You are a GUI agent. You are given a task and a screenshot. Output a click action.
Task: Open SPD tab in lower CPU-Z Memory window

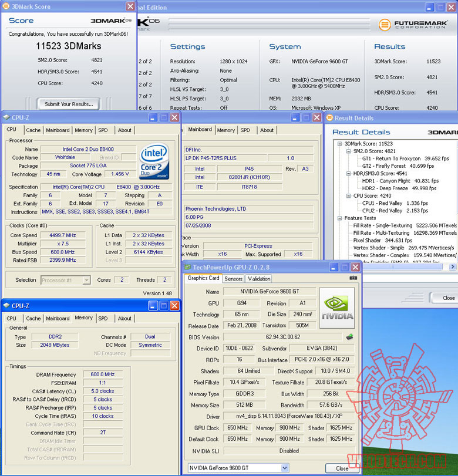coord(103,319)
